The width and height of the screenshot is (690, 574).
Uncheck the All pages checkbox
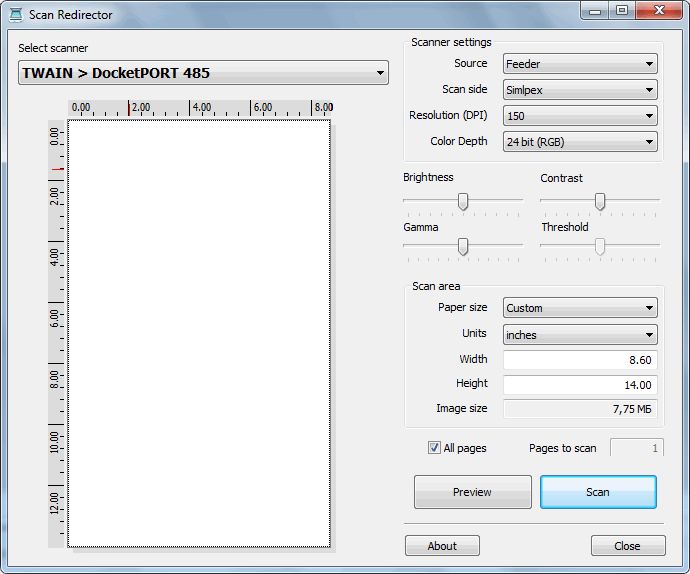[x=434, y=448]
